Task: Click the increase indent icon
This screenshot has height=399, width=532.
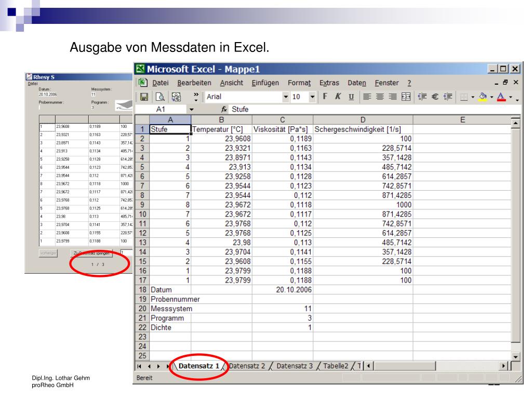Action: pos(448,97)
